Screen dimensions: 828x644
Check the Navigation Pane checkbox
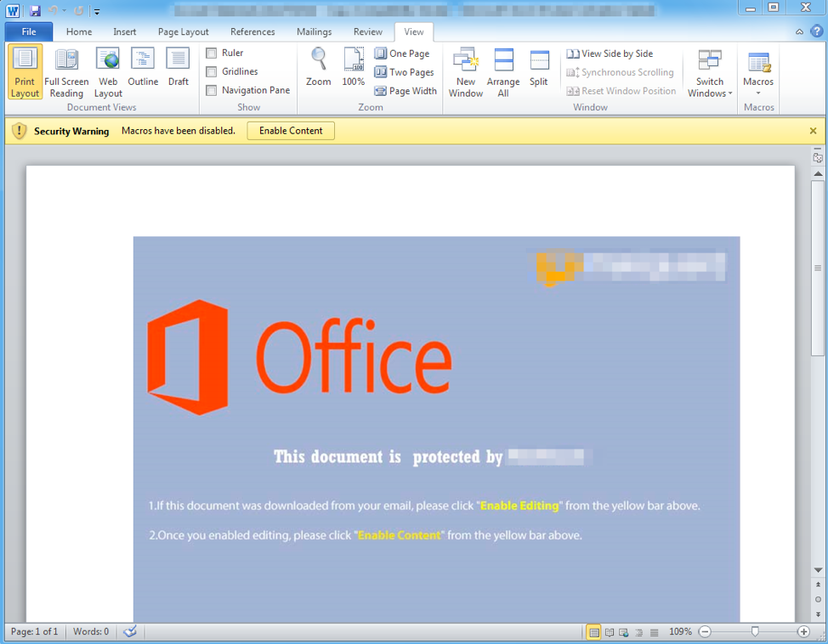pos(212,90)
